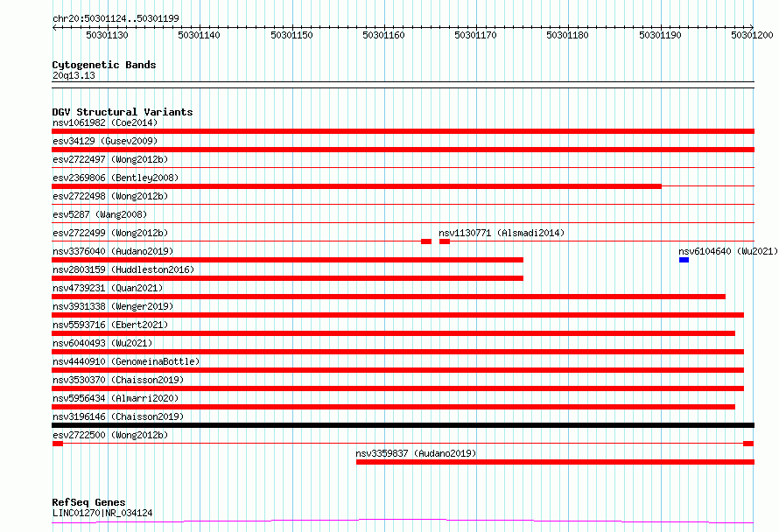Click nsv3359837 (Audano2019) label
This screenshot has height=532, width=779.
(416, 453)
